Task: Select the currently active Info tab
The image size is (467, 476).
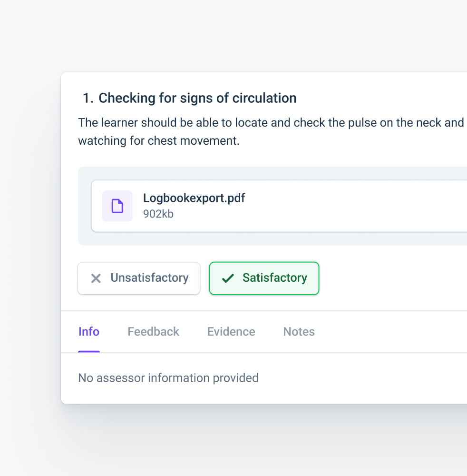Action: point(88,331)
